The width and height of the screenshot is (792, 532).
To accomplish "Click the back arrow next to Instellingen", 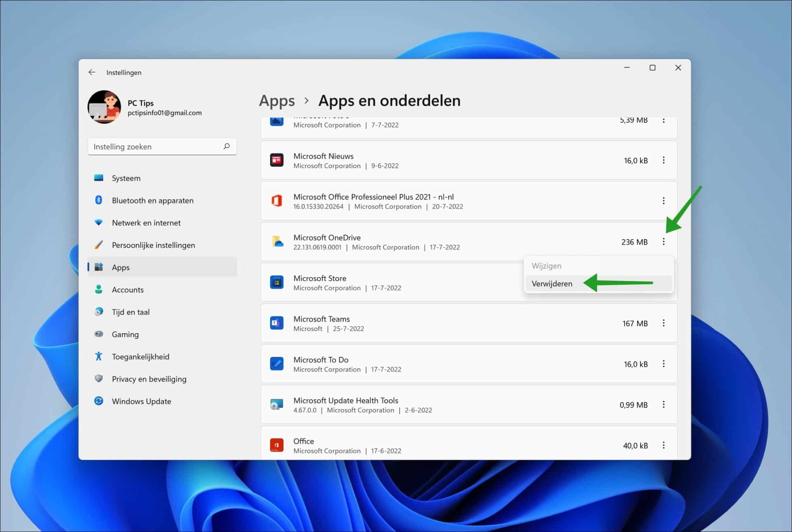I will [x=92, y=72].
